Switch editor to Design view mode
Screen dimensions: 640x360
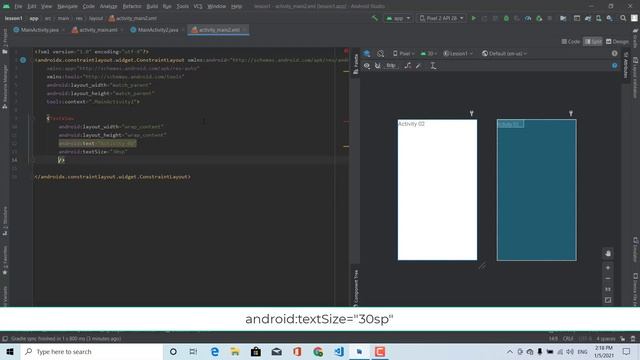pyautogui.click(x=617, y=42)
